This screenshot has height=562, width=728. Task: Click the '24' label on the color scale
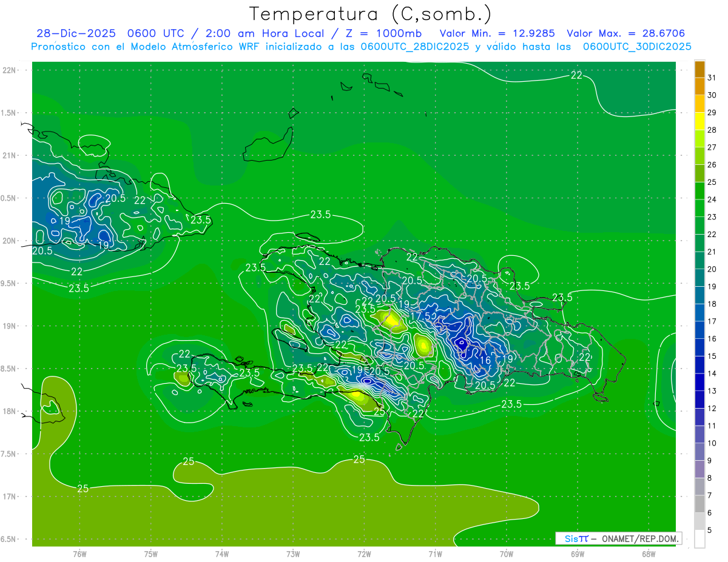(x=712, y=199)
